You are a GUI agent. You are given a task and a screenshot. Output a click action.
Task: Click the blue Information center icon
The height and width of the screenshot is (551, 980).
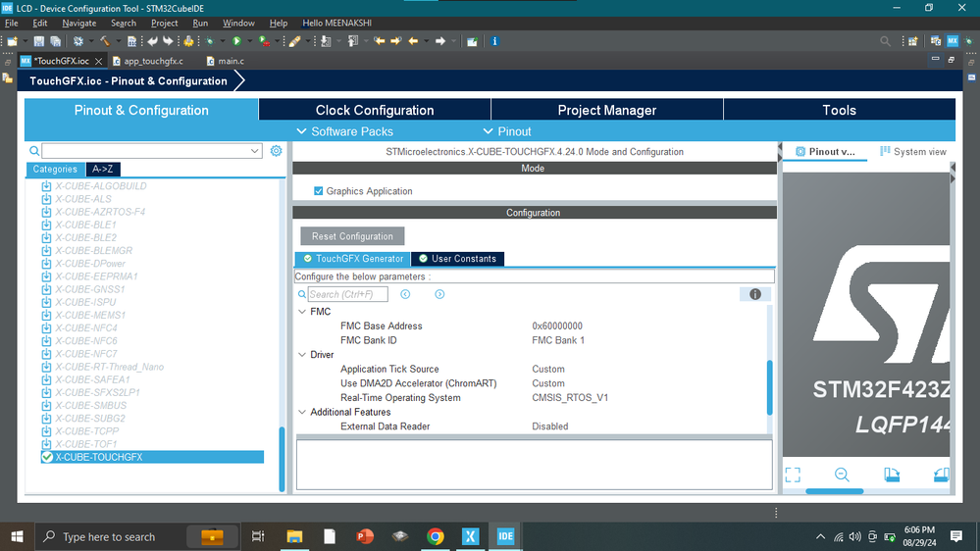click(494, 41)
